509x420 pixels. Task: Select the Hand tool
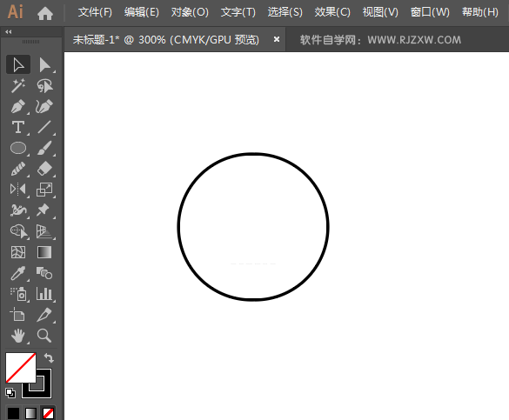tap(18, 336)
